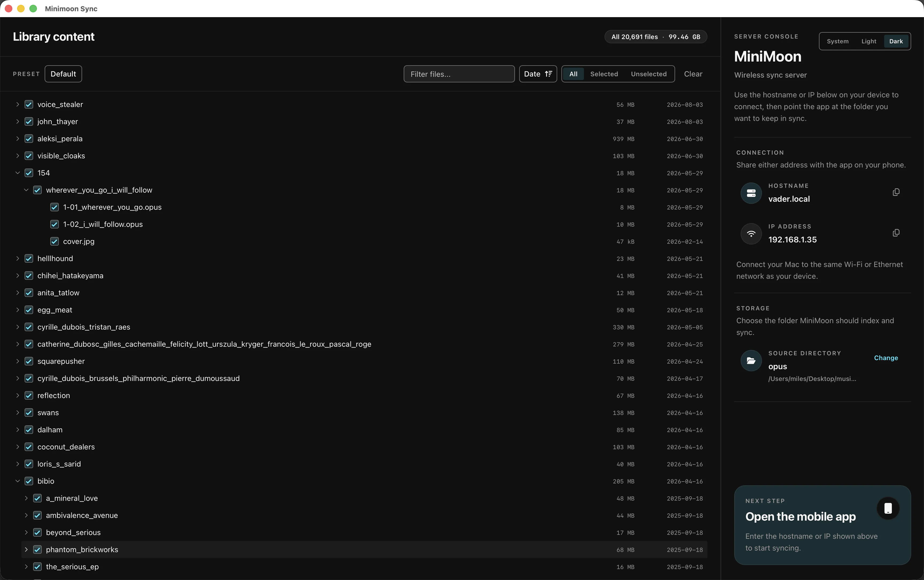
Task: Collapse wherever_you_go_i_will_follow folder
Action: [26, 190]
